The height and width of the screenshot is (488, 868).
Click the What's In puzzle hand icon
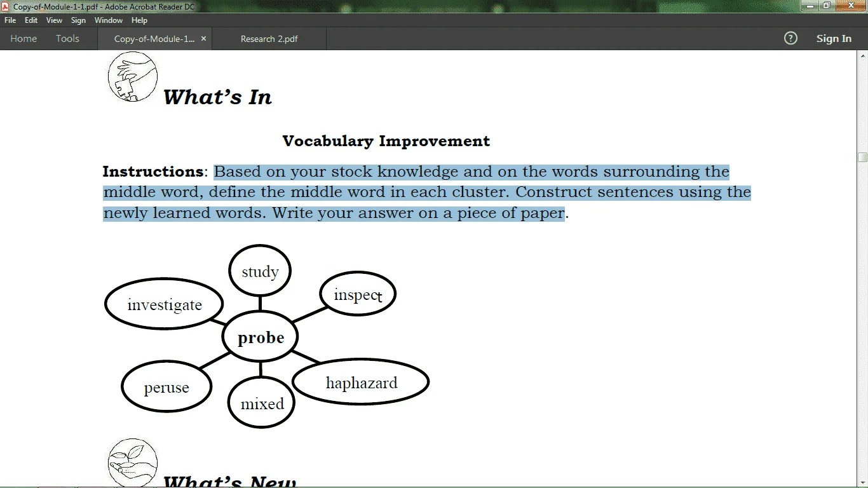133,77
